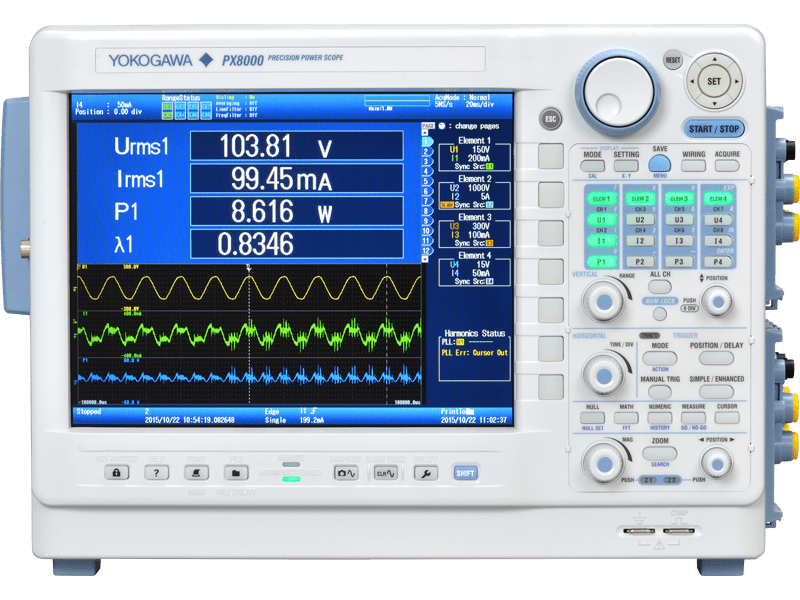The width and height of the screenshot is (800, 600).
Task: Toggle the ELEM 1 key
Action: 602,198
